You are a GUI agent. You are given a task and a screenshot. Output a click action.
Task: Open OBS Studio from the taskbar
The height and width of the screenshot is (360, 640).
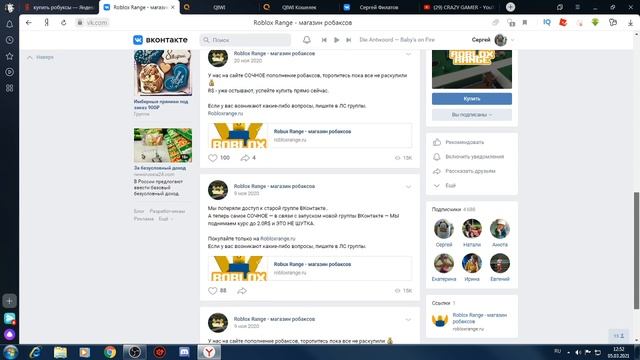click(x=135, y=352)
